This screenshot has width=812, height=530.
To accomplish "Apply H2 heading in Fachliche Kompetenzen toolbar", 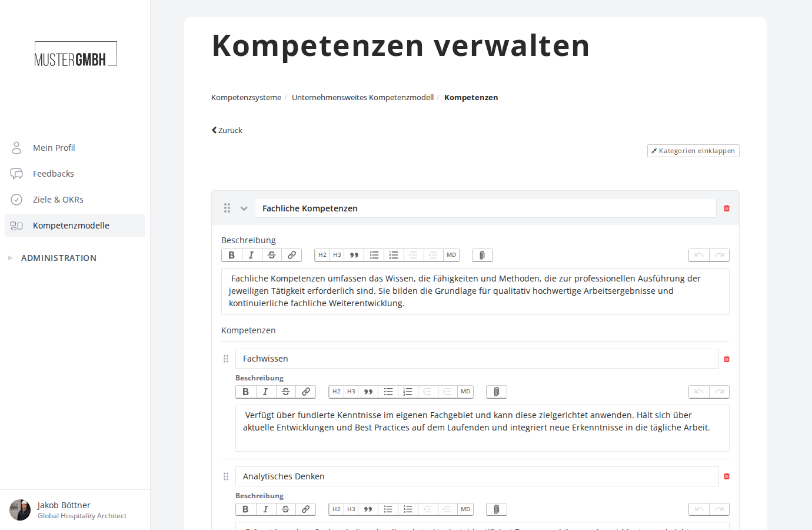I will point(322,255).
